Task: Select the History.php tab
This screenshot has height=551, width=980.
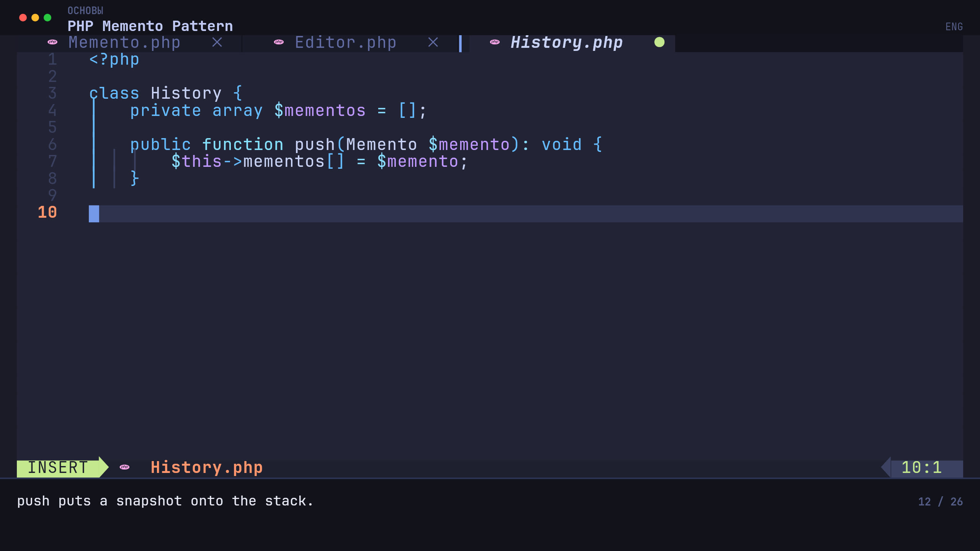Action: (567, 42)
